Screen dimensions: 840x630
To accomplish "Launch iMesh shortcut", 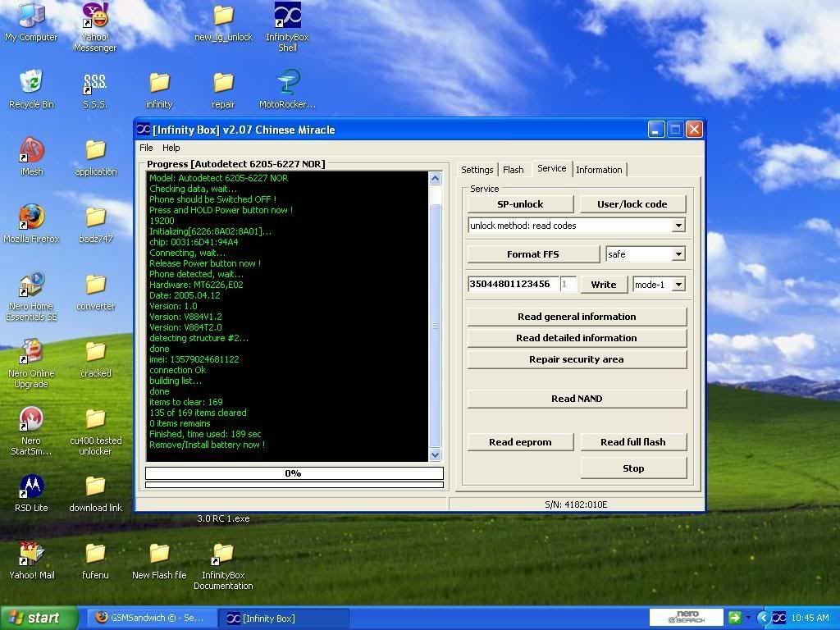I will click(x=31, y=157).
